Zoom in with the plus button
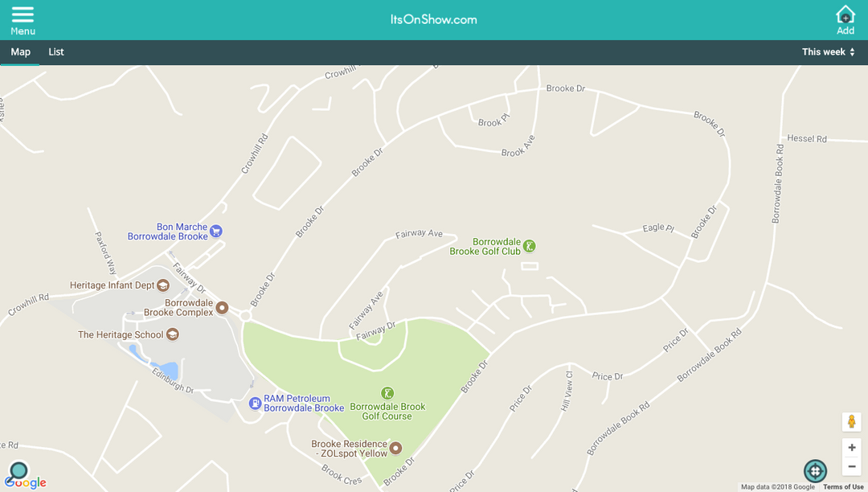The image size is (868, 492). coord(851,447)
